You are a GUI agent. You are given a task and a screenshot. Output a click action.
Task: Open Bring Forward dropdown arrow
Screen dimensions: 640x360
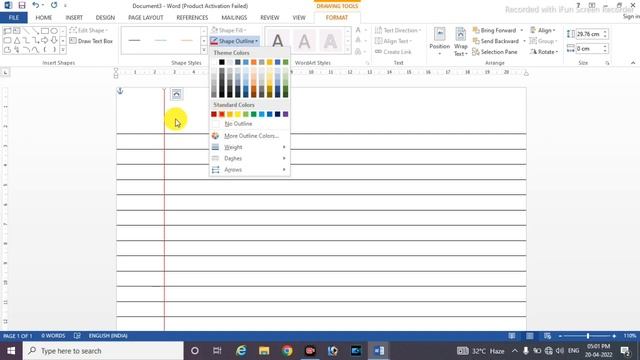coord(522,30)
